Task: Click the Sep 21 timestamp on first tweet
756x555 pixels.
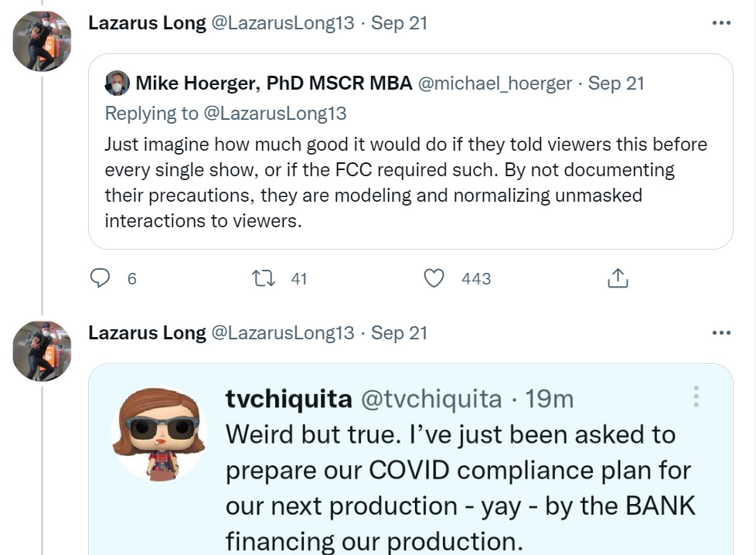Action: (x=399, y=23)
